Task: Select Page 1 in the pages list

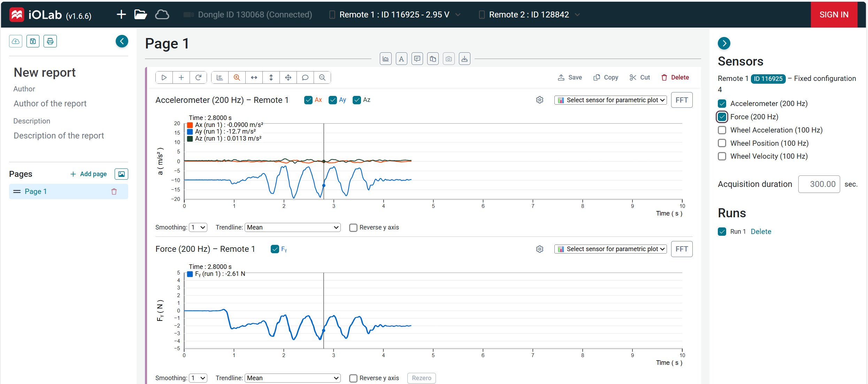Action: click(36, 191)
